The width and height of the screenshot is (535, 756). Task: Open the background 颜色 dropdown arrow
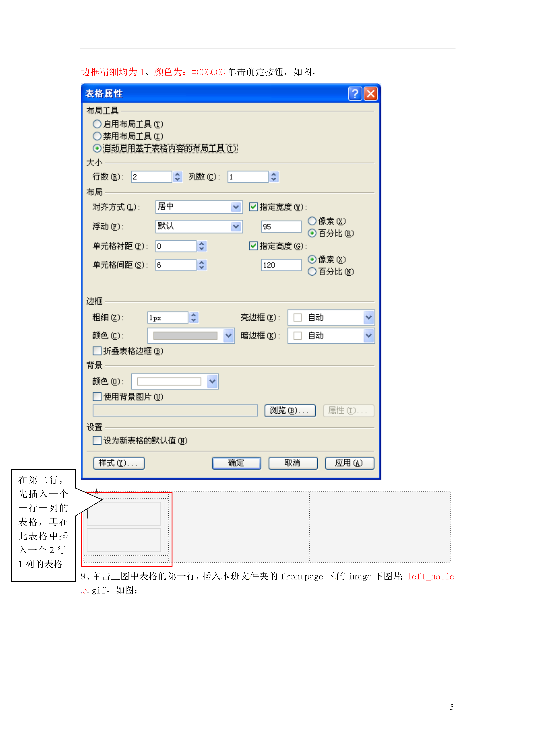coord(213,381)
